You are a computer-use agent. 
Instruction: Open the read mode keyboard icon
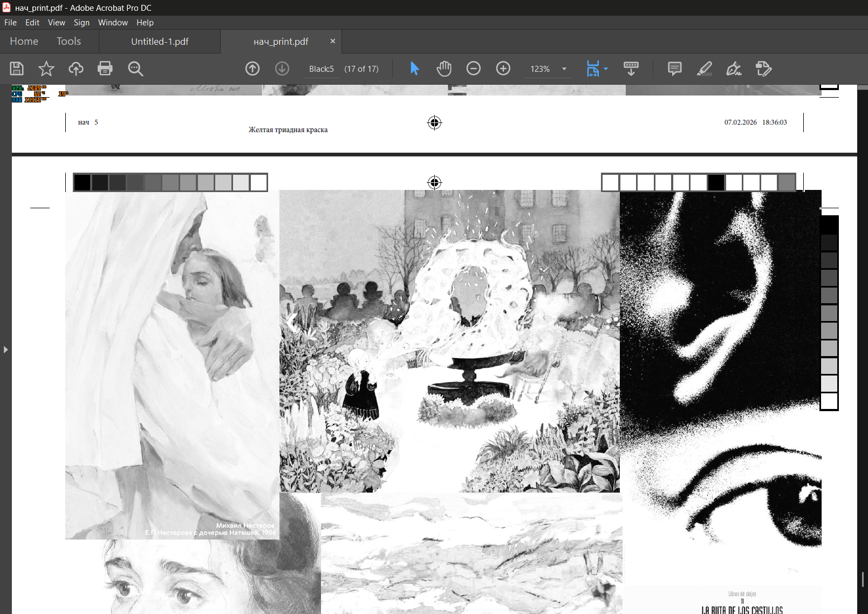point(631,69)
